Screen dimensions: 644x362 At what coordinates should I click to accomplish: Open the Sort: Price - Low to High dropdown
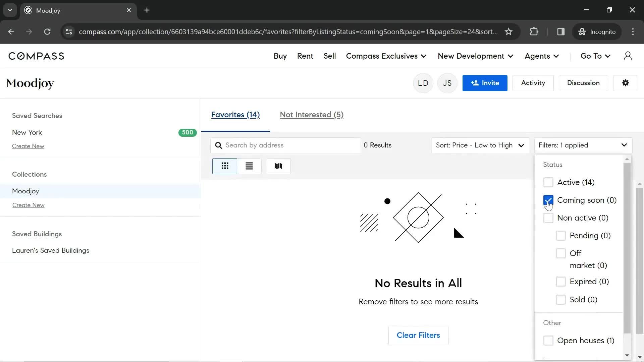(x=480, y=145)
